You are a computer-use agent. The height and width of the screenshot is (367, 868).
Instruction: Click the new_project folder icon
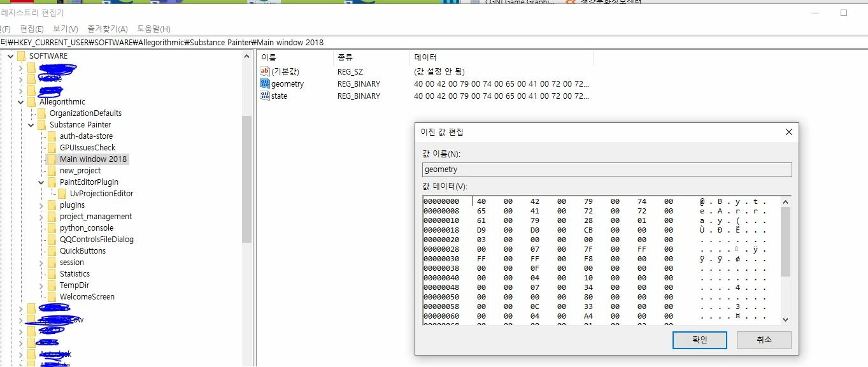click(x=52, y=171)
